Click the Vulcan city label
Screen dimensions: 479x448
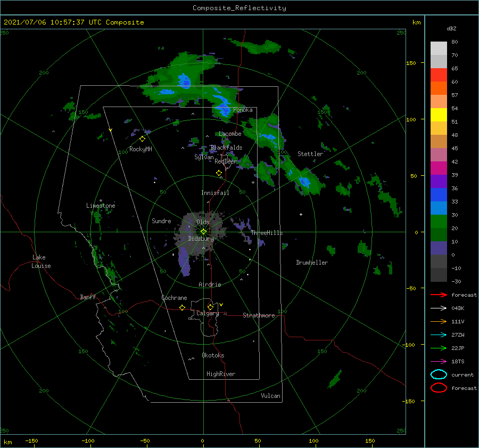click(x=270, y=396)
